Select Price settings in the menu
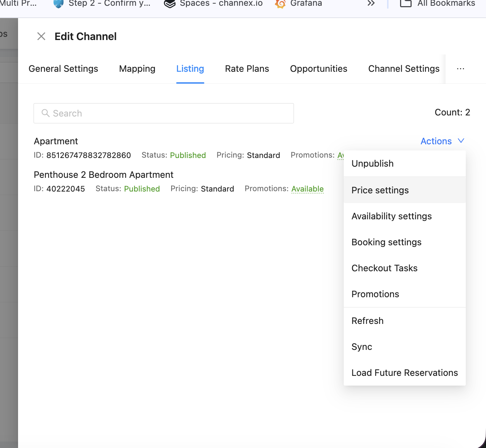Viewport: 486px width, 448px height. click(x=404, y=190)
